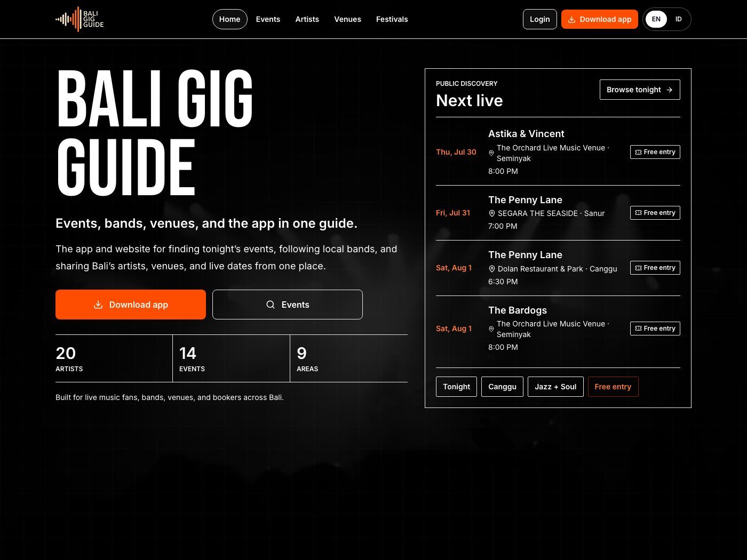Click the location pin beside Dolan Restaurant & Park

point(492,269)
